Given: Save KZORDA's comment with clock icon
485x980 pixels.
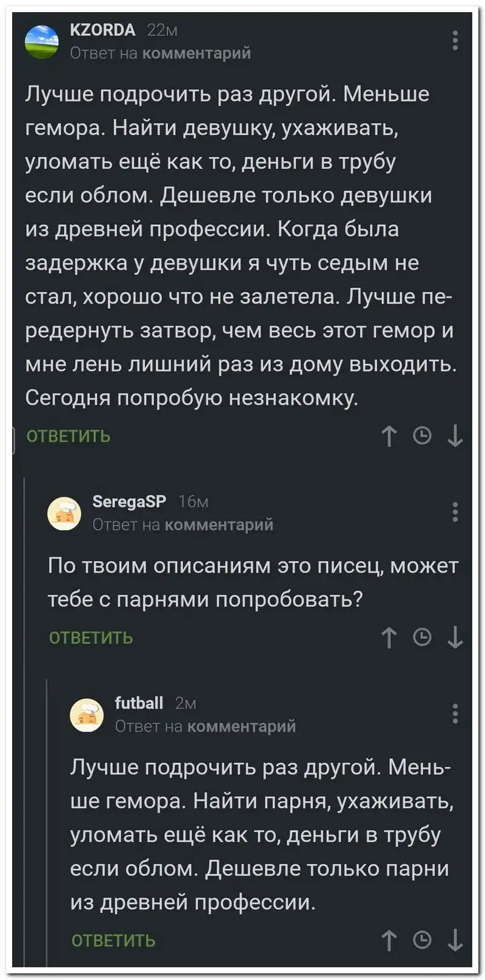Looking at the screenshot, I should pos(422,436).
